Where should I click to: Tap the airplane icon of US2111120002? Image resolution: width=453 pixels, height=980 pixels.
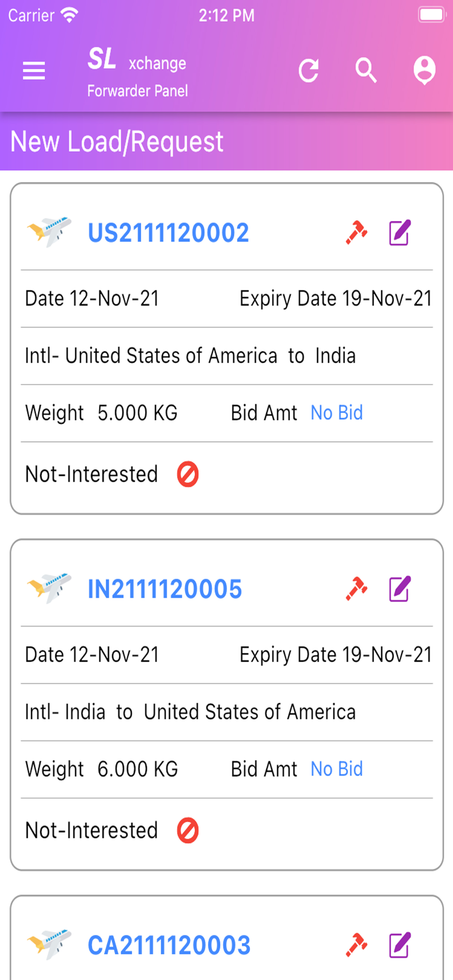49,231
